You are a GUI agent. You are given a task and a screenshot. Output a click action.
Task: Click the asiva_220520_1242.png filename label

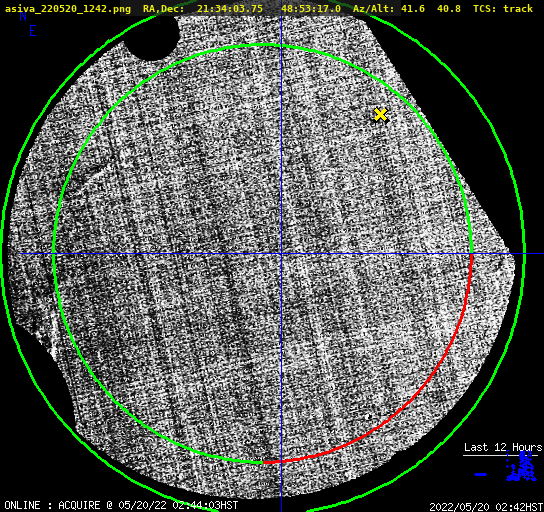pos(68,9)
